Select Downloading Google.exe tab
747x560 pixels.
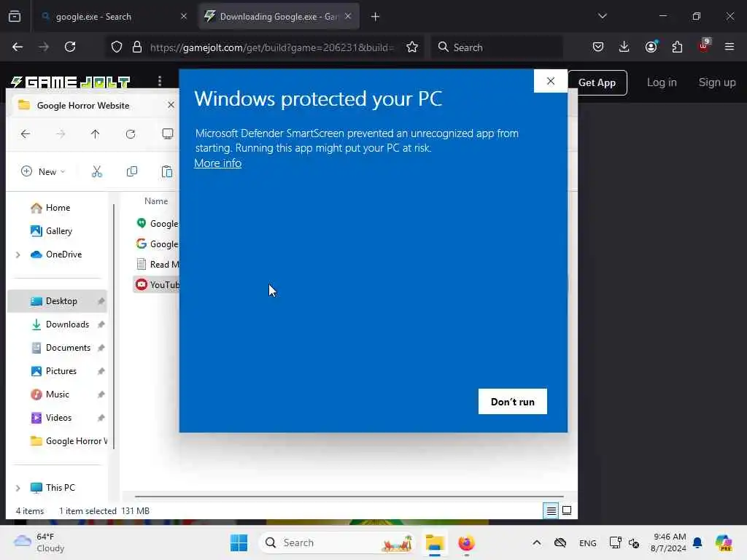tap(279, 17)
